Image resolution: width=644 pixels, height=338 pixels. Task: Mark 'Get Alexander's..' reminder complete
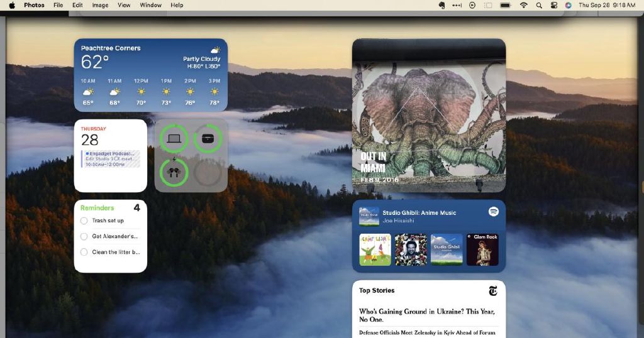(84, 236)
